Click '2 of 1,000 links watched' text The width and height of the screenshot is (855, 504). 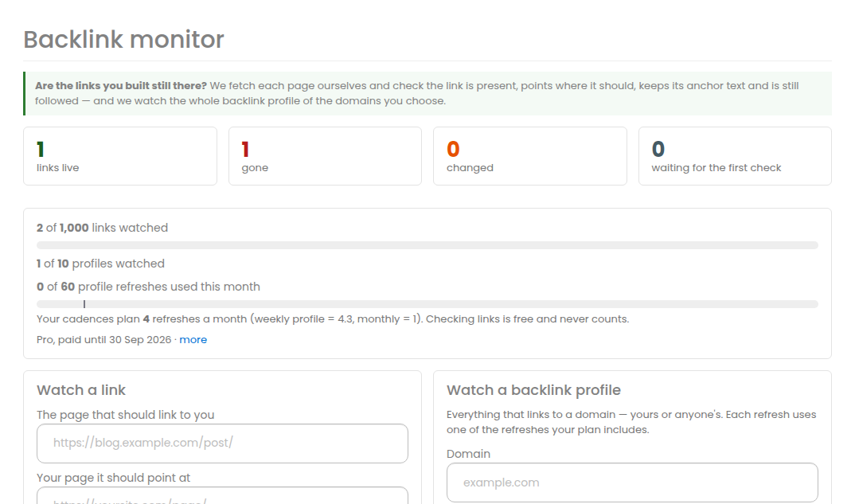click(102, 228)
